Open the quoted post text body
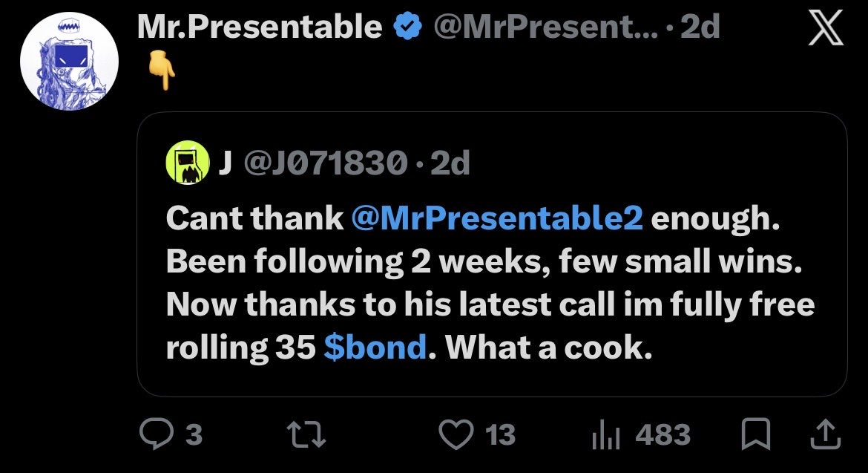This screenshot has width=868, height=473. (490, 282)
